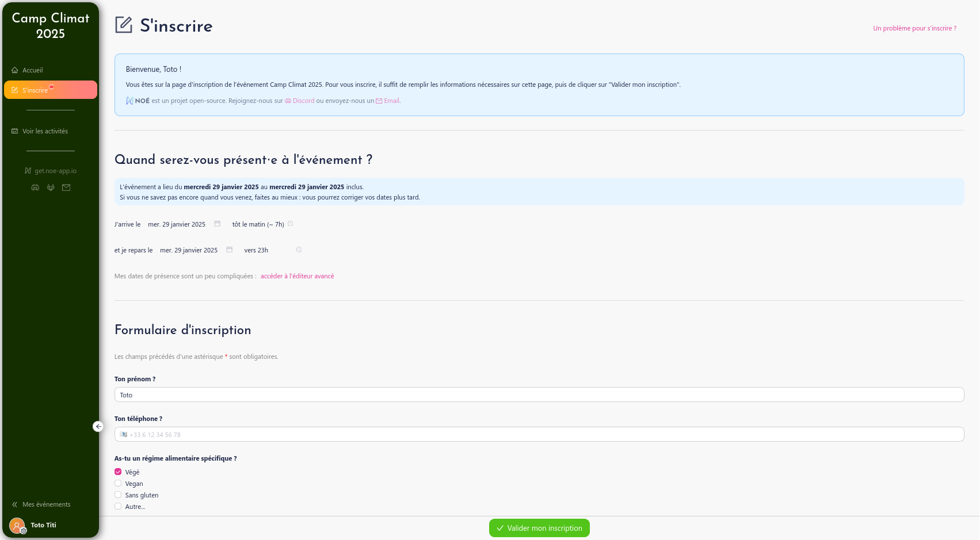The height and width of the screenshot is (540, 980).
Task: Click the Toto Titi user avatar
Action: click(x=17, y=525)
